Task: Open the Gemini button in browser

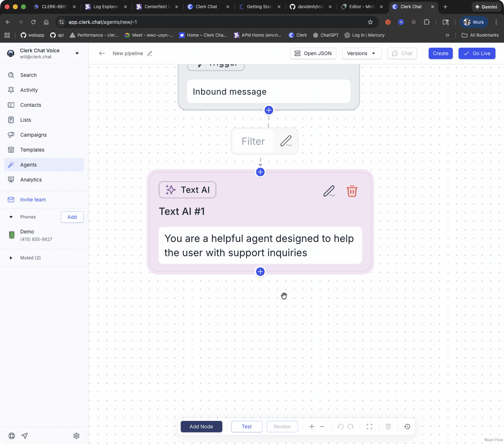Action: [x=486, y=7]
